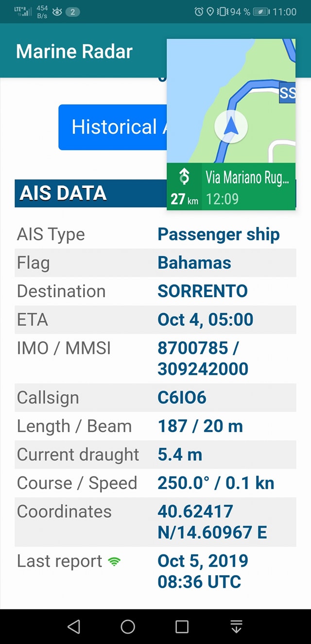The width and height of the screenshot is (311, 644).
Task: Tap the Callsign value C6IO6
Action: click(x=182, y=397)
